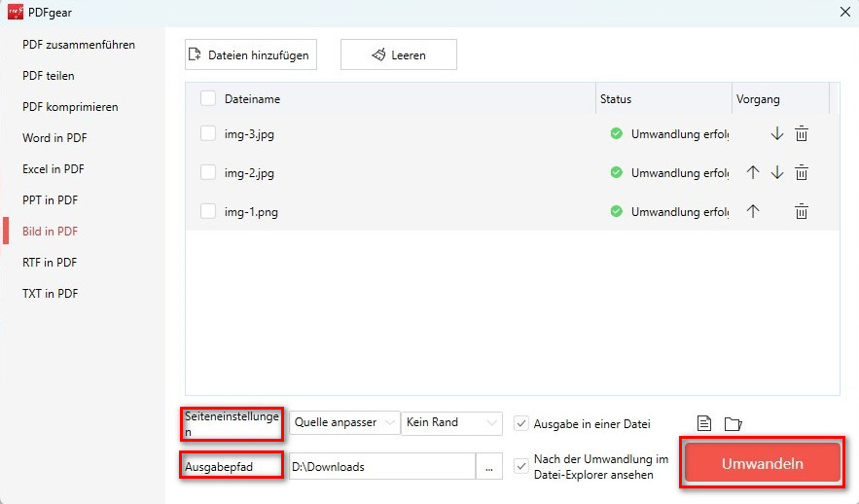
Task: Select the img-2.jpg file name
Action: [x=249, y=173]
